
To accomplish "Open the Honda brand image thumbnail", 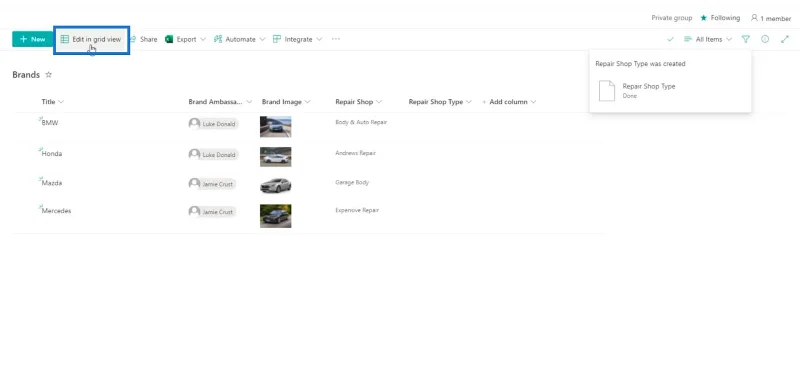I will click(x=276, y=157).
